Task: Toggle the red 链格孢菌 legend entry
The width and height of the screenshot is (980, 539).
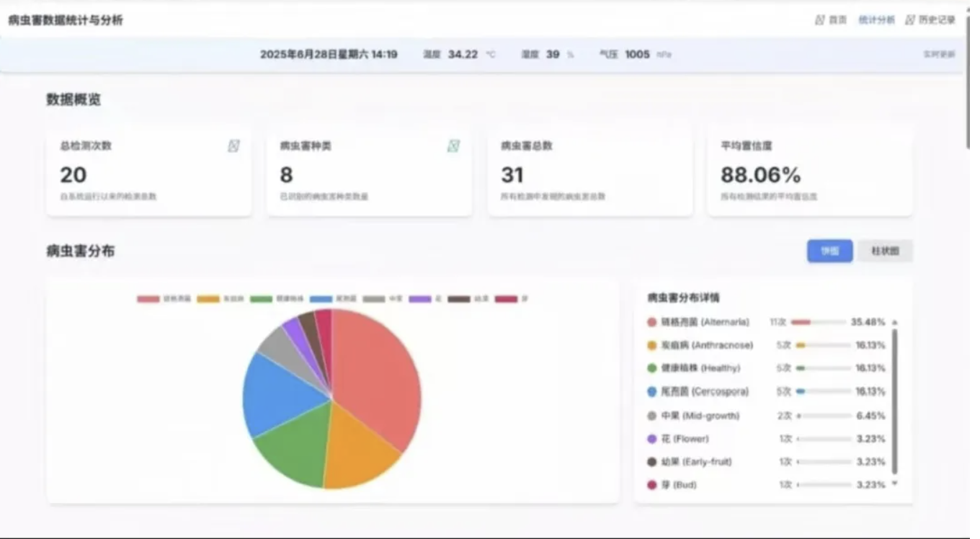Action: tap(164, 298)
